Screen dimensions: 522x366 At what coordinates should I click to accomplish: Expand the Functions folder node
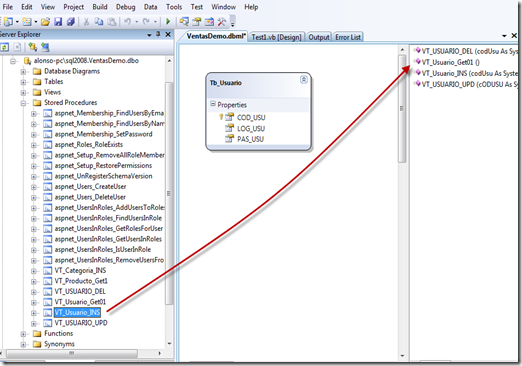click(x=23, y=334)
